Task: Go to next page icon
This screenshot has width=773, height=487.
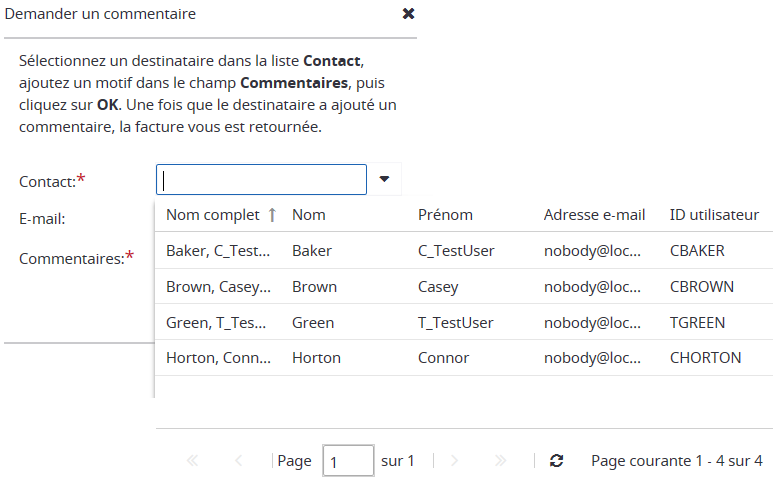Action: point(455,461)
